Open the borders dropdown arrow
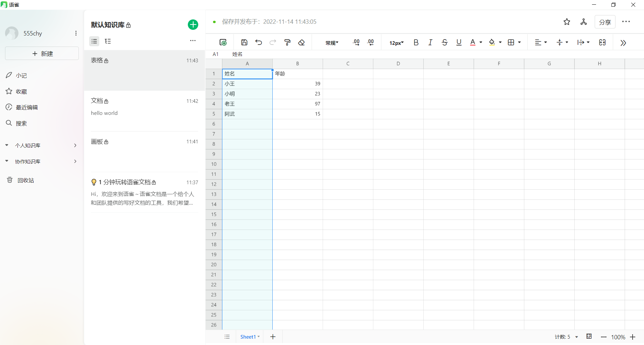Image resolution: width=644 pixels, height=345 pixels. tap(519, 43)
